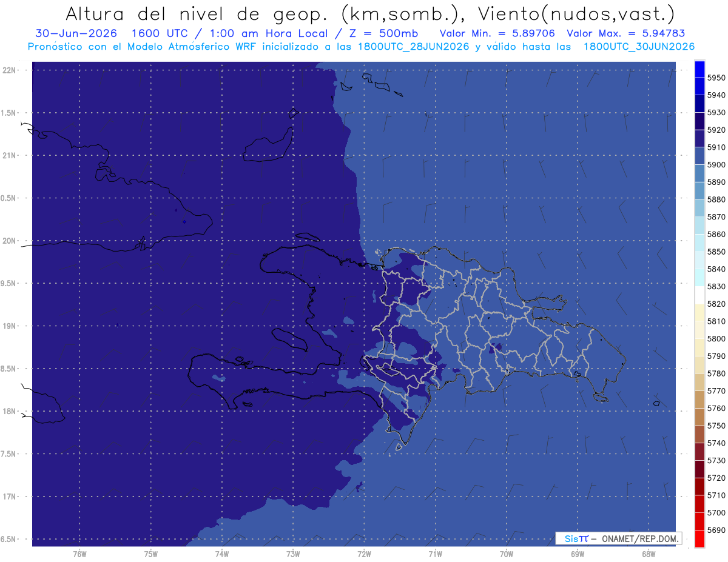Click the color bar label '5710'
Screen dimensions: 728x562
coord(716,496)
